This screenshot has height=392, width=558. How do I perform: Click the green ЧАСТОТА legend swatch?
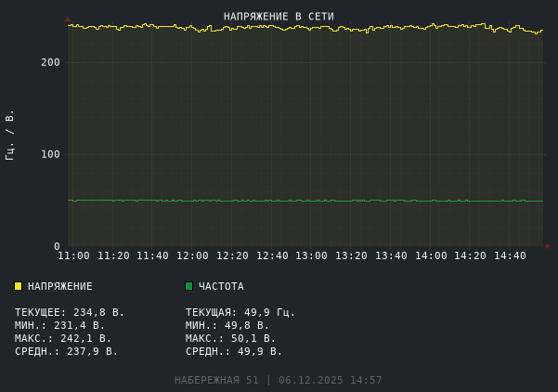[x=188, y=286]
